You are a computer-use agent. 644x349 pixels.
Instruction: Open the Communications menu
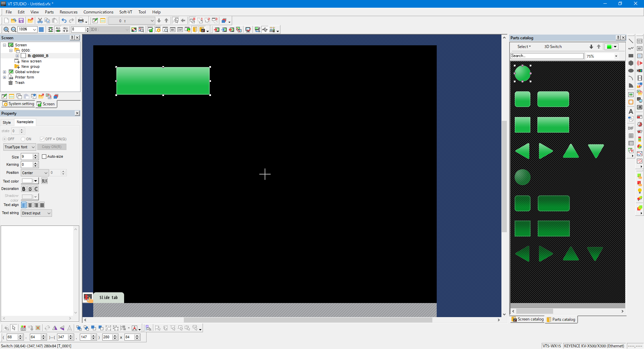coord(98,12)
